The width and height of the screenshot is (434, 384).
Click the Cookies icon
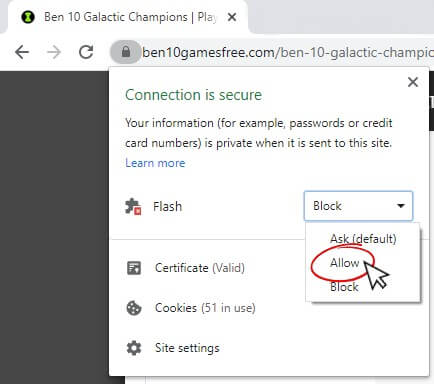point(134,308)
